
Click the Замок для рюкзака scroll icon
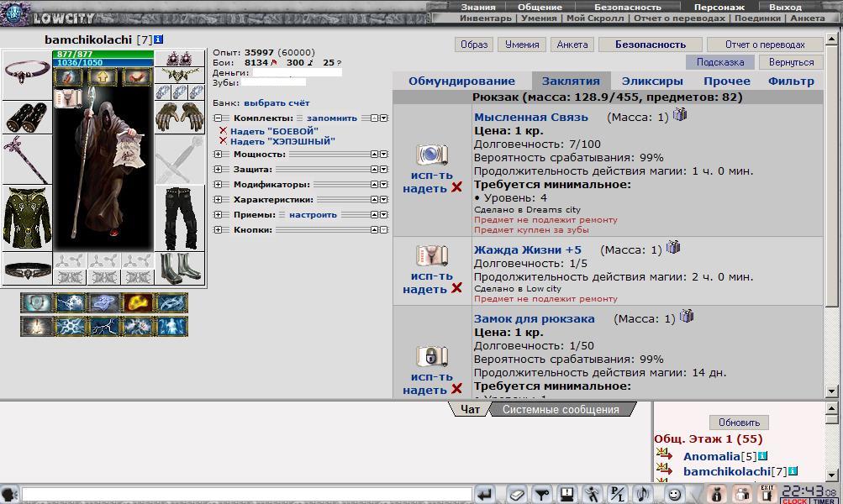click(432, 356)
